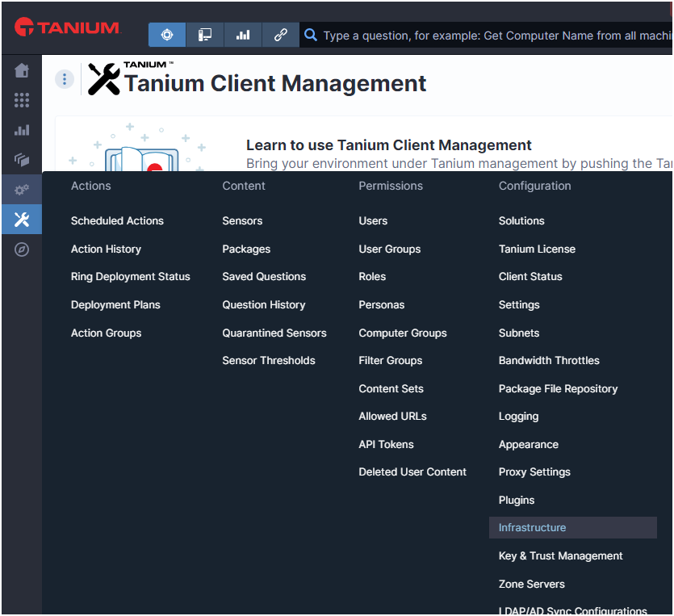
Task: Click the gears Administration icon in sidebar
Action: click(x=22, y=190)
